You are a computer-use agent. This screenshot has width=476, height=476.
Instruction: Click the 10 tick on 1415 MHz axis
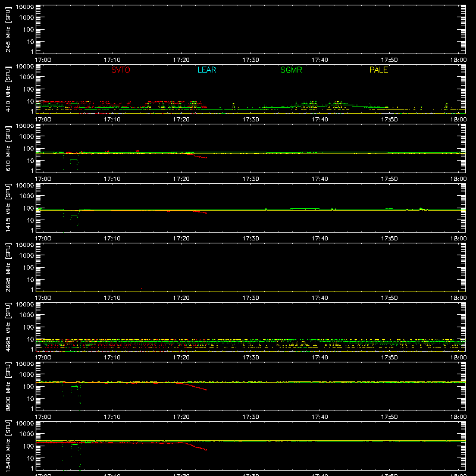point(30,220)
